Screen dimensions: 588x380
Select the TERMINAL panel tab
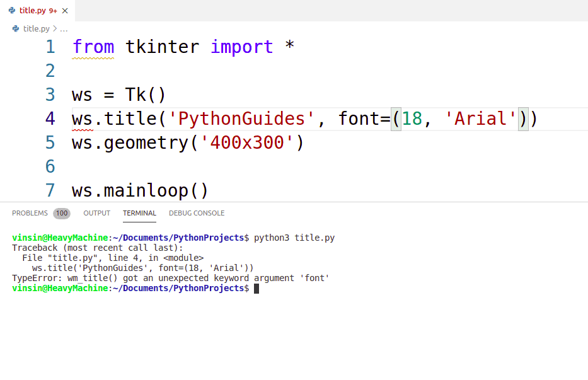(x=139, y=213)
